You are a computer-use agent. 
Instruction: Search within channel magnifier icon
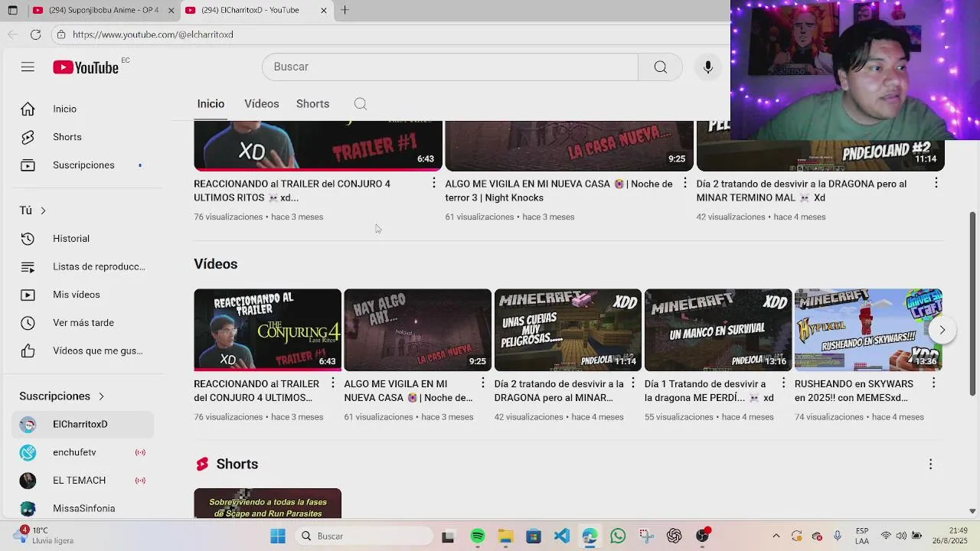click(x=361, y=104)
